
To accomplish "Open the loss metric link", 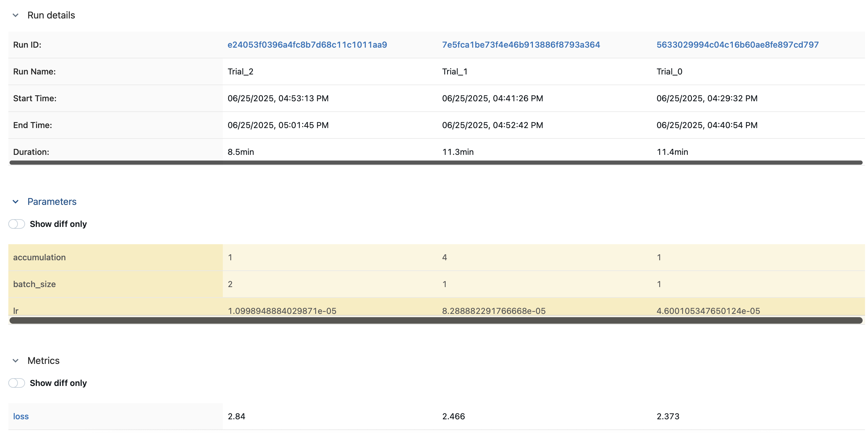I will [21, 416].
